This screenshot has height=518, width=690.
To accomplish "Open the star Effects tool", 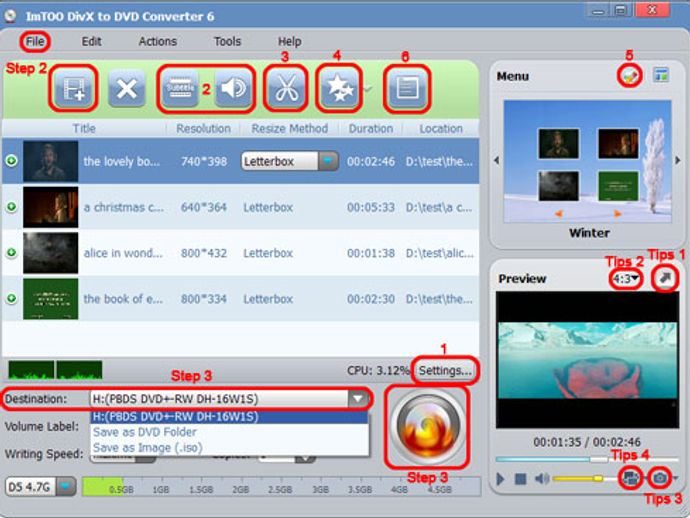I will click(x=339, y=88).
